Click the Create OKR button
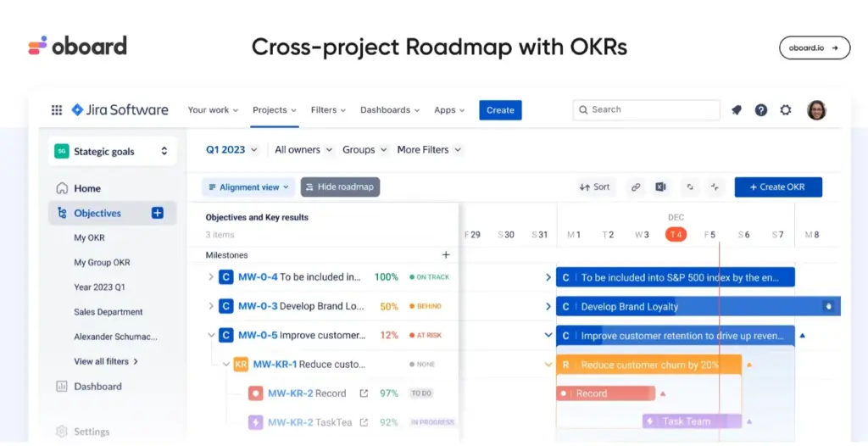 point(778,187)
